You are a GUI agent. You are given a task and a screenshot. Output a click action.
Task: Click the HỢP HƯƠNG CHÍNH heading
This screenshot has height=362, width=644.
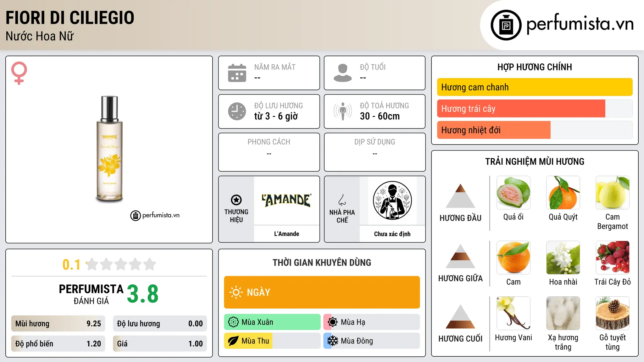pos(535,67)
